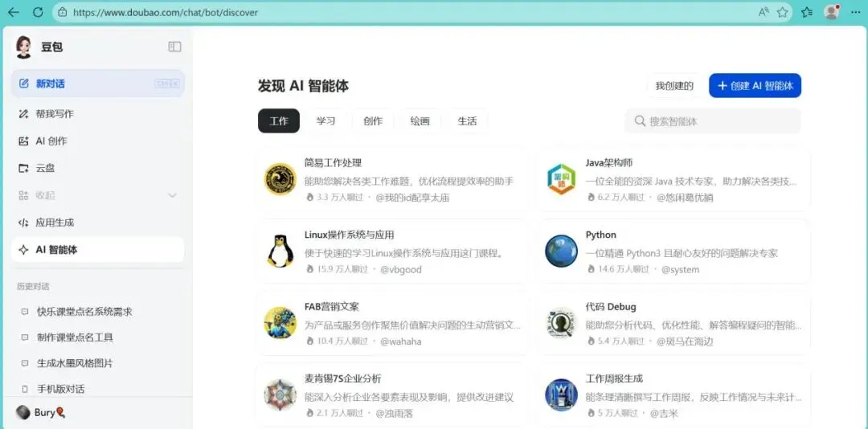Click 工作周报生成 card title
The image size is (868, 429).
(x=614, y=378)
